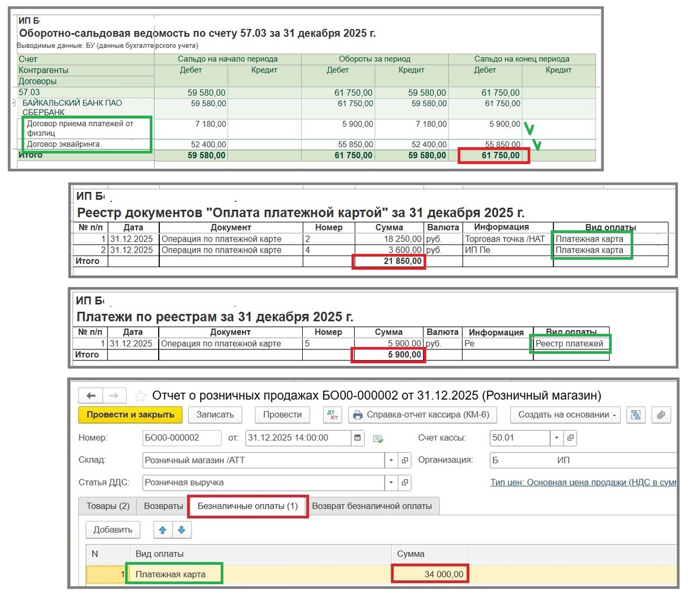Open Счет кассы 50.01 in a new form

pos(570,437)
